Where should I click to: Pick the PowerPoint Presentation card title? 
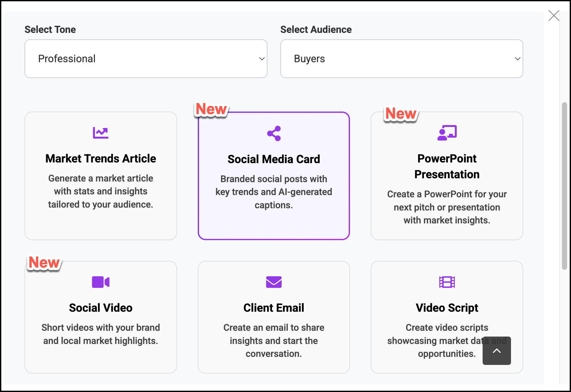[x=447, y=166]
